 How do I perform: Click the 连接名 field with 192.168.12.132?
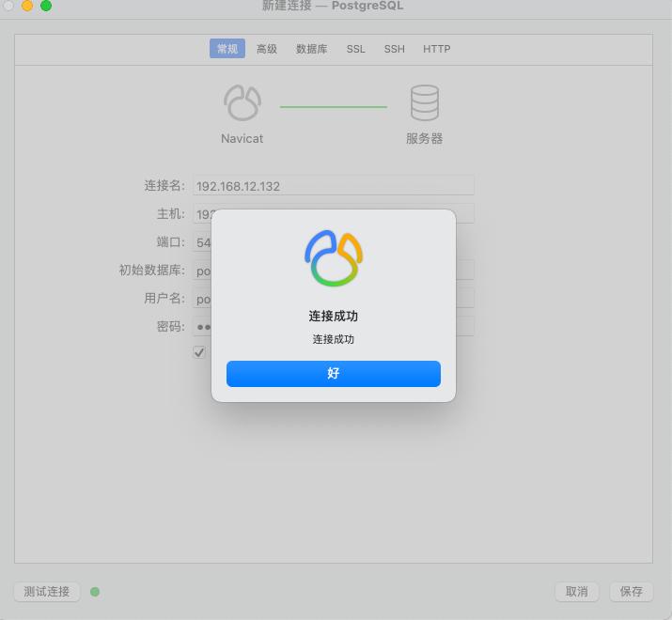pos(334,185)
